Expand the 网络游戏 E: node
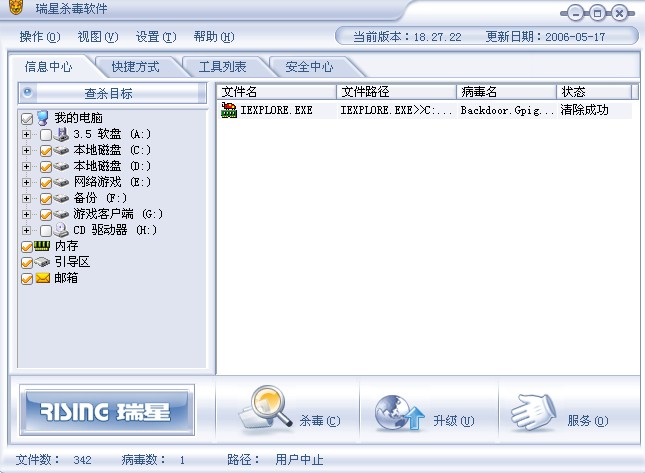This screenshot has width=645, height=473. pyautogui.click(x=26, y=183)
